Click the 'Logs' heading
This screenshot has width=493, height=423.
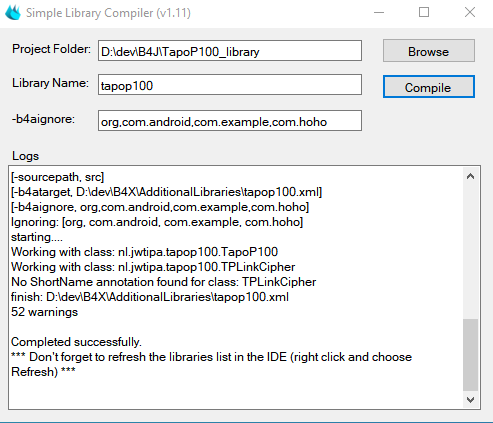click(x=25, y=156)
